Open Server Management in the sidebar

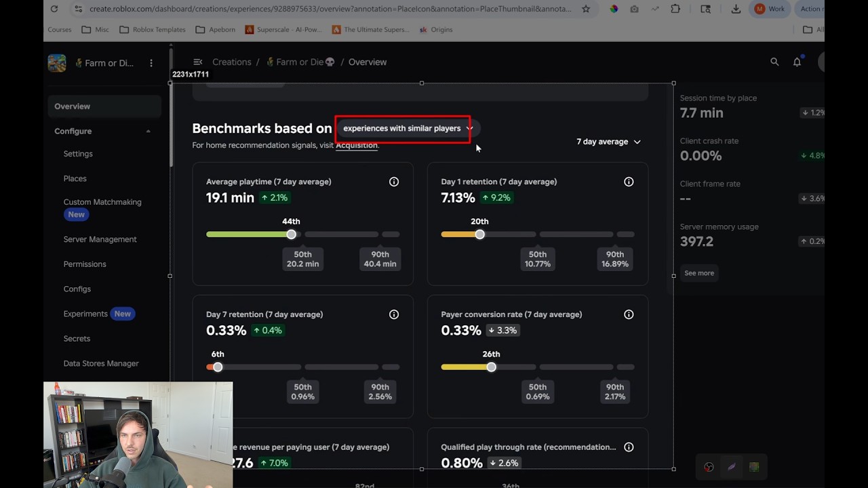[100, 239]
